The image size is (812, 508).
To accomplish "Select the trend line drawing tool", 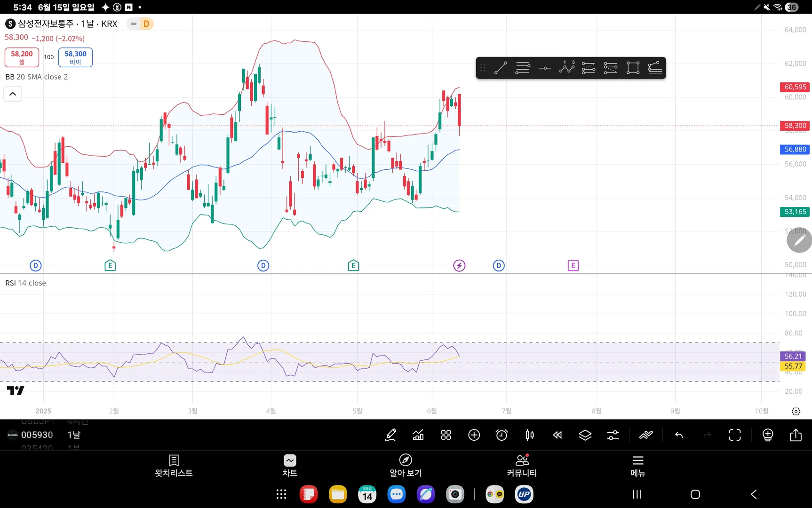I will tap(501, 68).
